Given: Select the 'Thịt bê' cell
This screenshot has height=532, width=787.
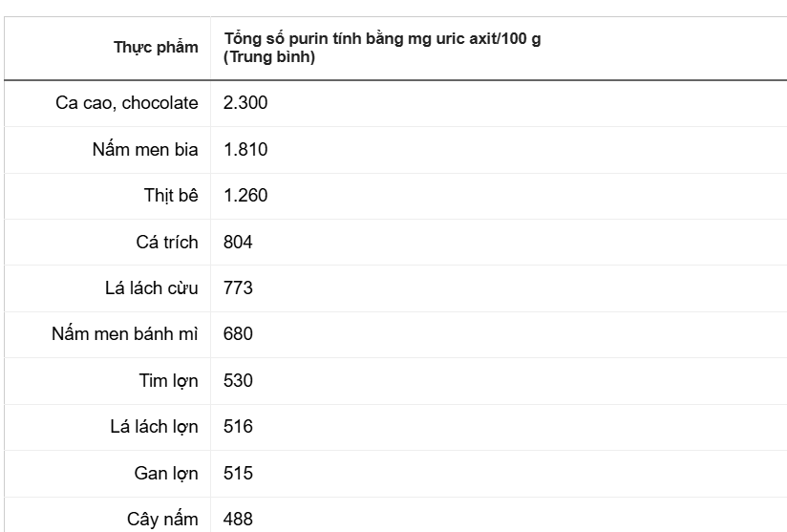Looking at the screenshot, I should [x=171, y=196].
